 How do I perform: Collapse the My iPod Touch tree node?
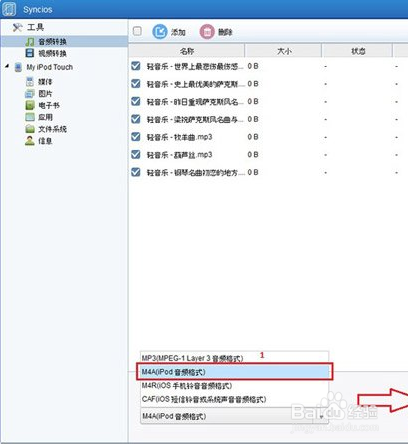[x=7, y=66]
